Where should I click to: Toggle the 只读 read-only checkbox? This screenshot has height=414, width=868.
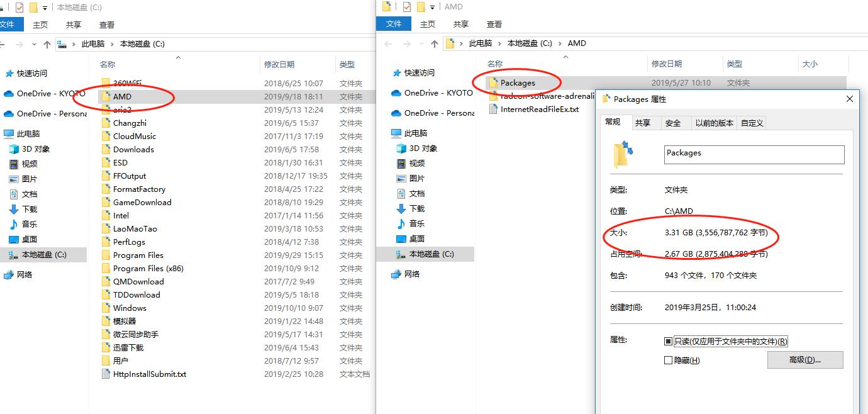click(668, 341)
